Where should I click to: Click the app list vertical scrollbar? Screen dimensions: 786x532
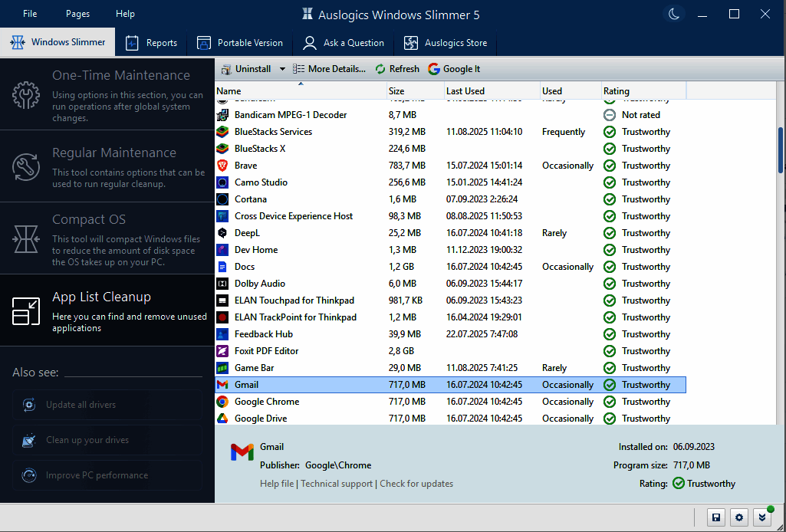781,149
